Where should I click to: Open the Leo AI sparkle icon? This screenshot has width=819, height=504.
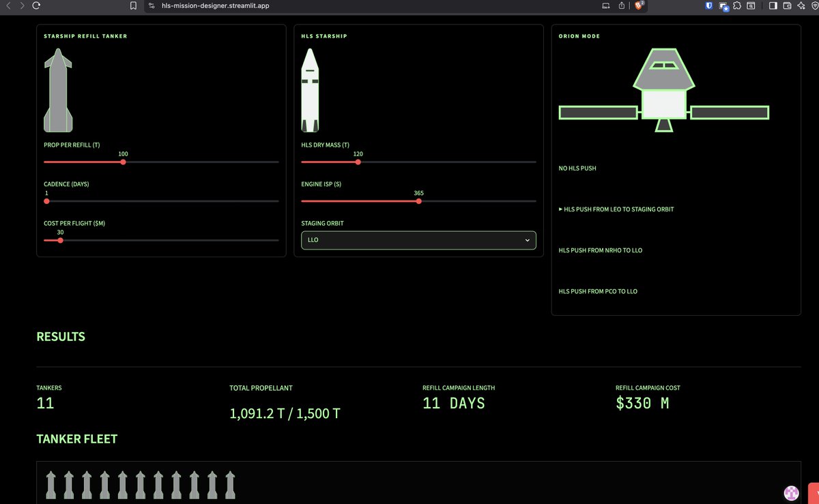pyautogui.click(x=801, y=5)
